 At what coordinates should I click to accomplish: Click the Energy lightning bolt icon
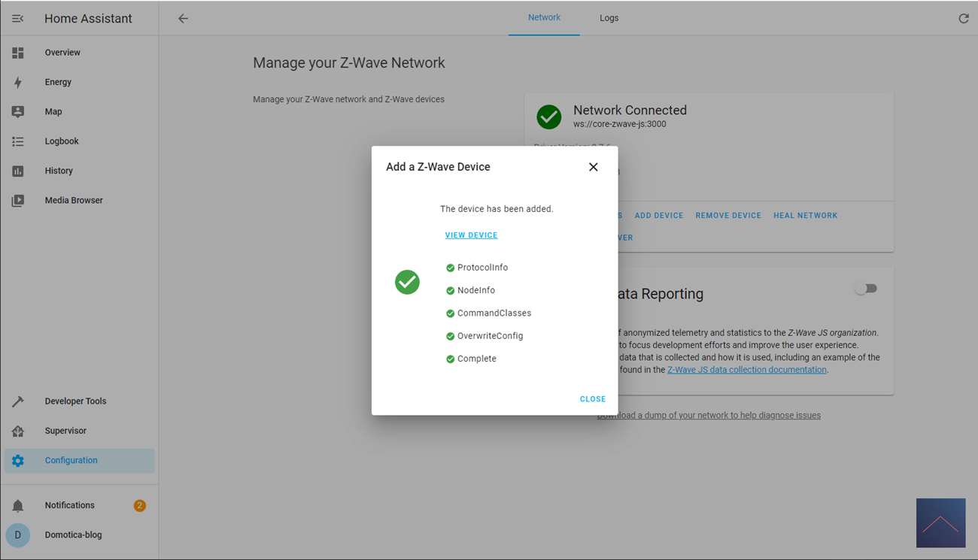point(18,82)
